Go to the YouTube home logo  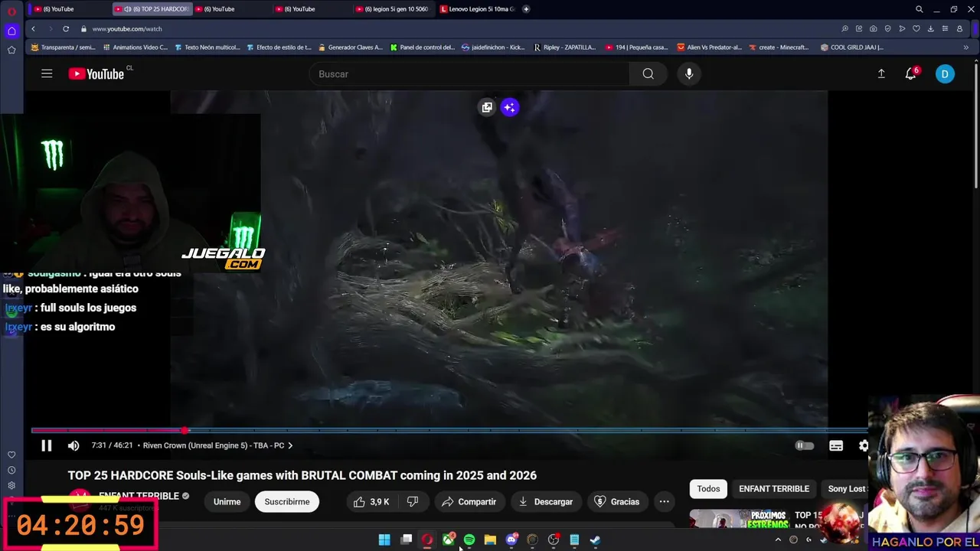[x=96, y=73]
